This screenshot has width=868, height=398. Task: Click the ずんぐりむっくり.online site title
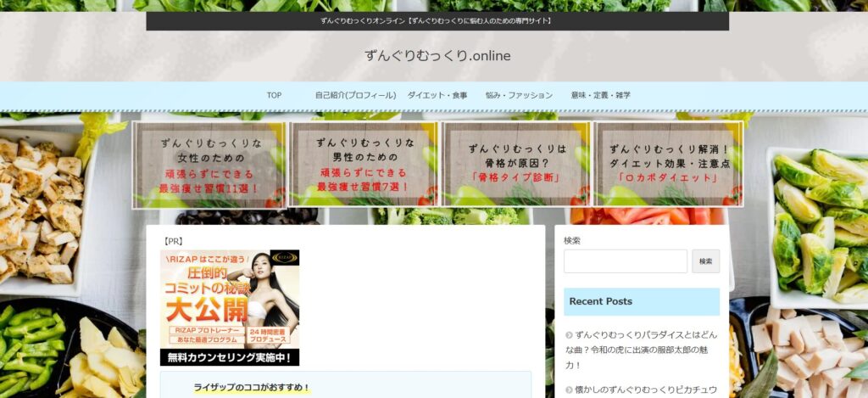click(437, 56)
